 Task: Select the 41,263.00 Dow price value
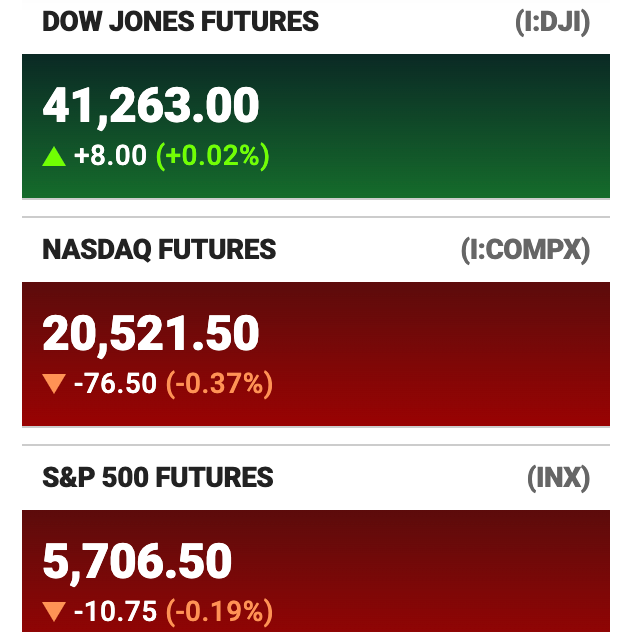pos(151,106)
